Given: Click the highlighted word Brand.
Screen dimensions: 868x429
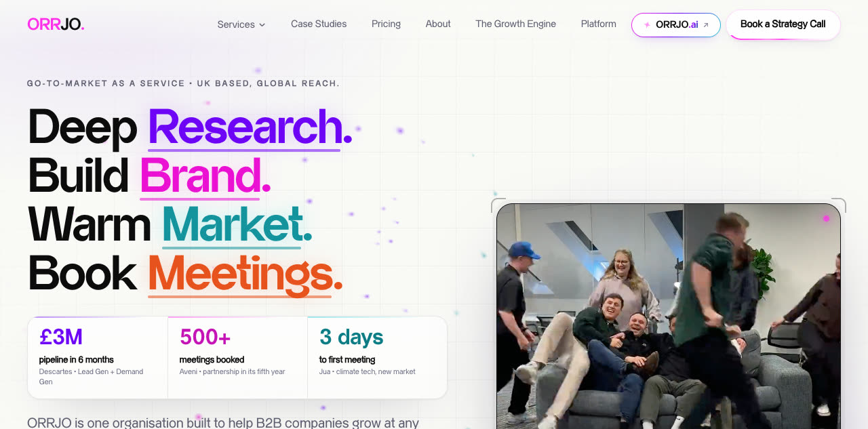Looking at the screenshot, I should coord(201,176).
